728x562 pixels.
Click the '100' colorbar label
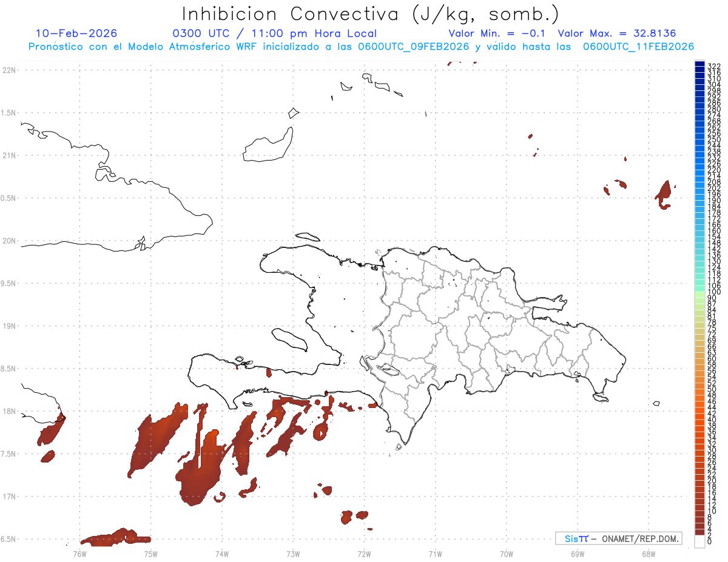coord(714,292)
